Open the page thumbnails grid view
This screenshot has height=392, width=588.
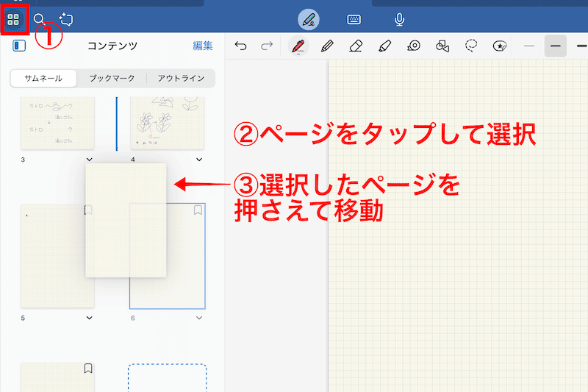[13, 20]
